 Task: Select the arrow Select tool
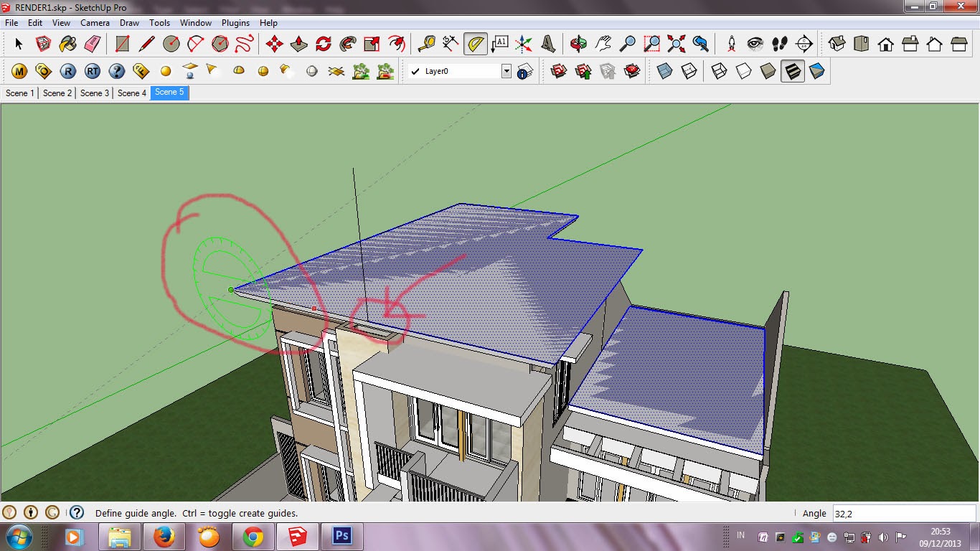point(19,44)
